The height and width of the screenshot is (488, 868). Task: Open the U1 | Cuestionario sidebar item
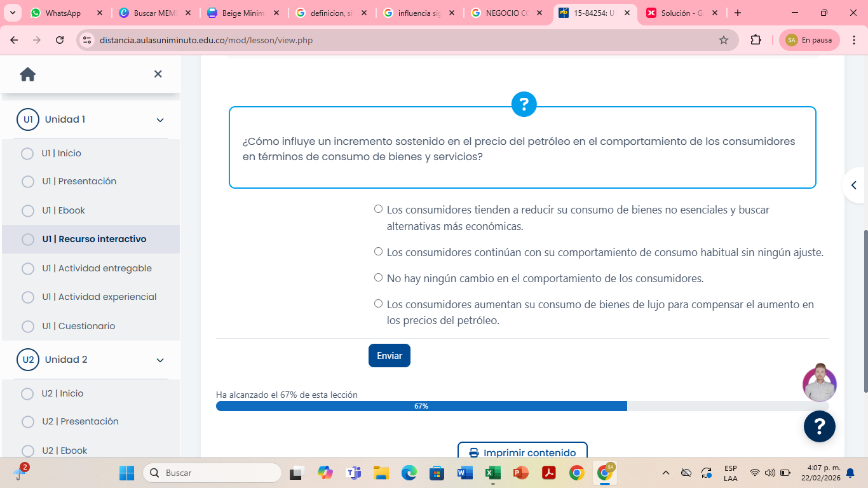coord(78,326)
